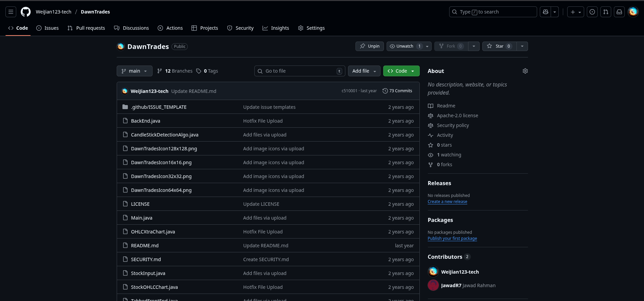The image size is (644, 301).
Task: Star the DawnTrades repository
Action: (x=499, y=46)
